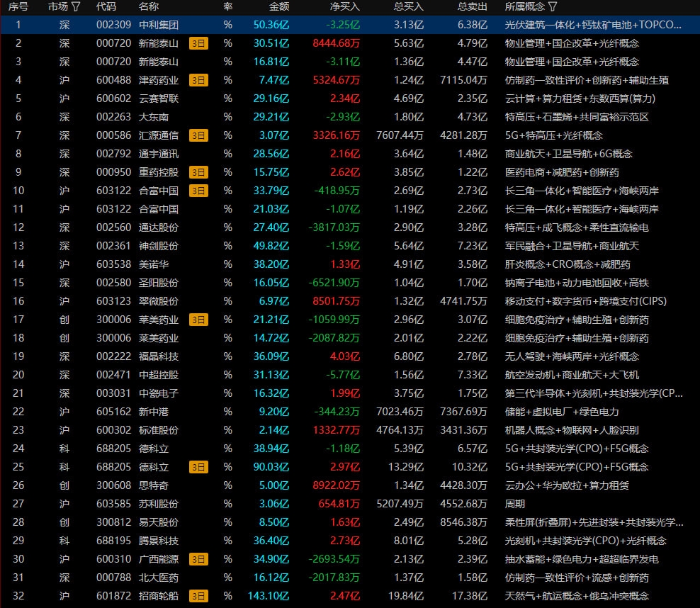Click the 3日 badge beside 津药药业
The height and width of the screenshot is (608, 700).
click(x=198, y=80)
